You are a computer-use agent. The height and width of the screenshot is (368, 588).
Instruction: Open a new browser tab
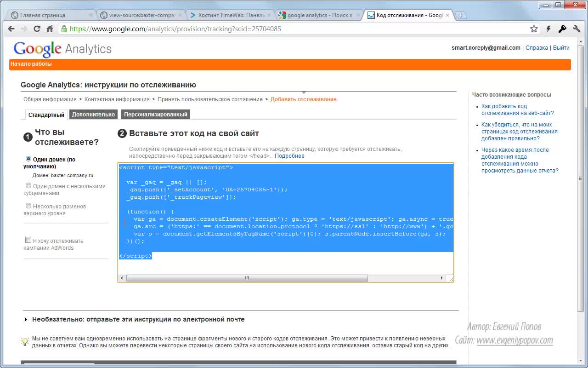[460, 15]
